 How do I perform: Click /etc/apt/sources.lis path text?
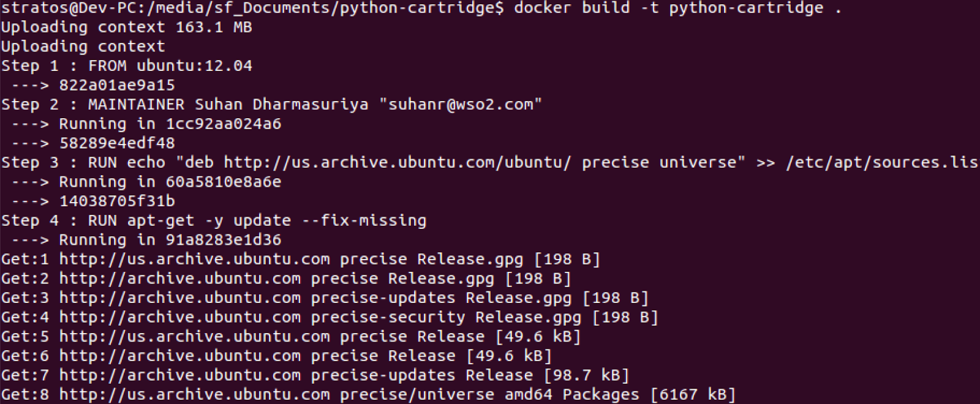882,163
